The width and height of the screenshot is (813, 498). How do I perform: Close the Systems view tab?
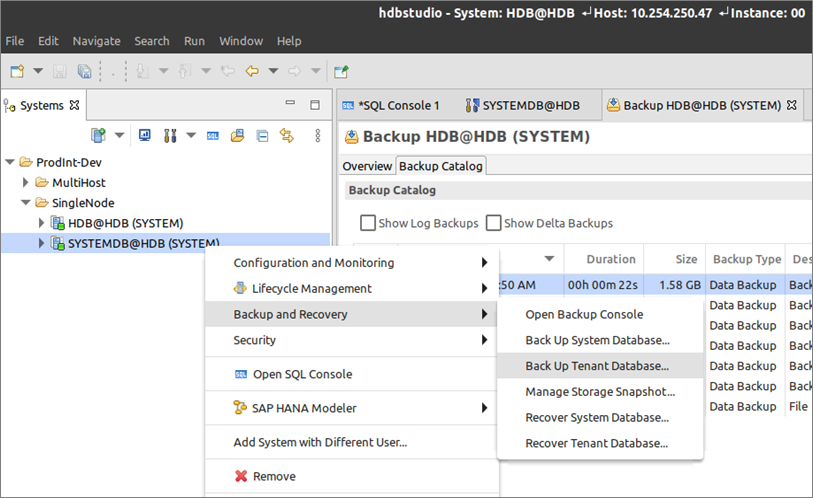[75, 105]
